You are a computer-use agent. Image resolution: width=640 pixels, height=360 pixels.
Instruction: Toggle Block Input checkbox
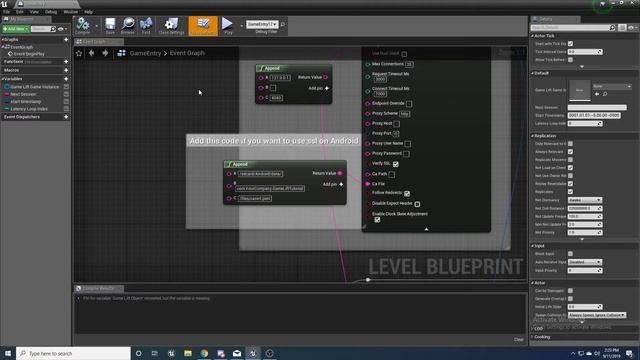(x=570, y=254)
